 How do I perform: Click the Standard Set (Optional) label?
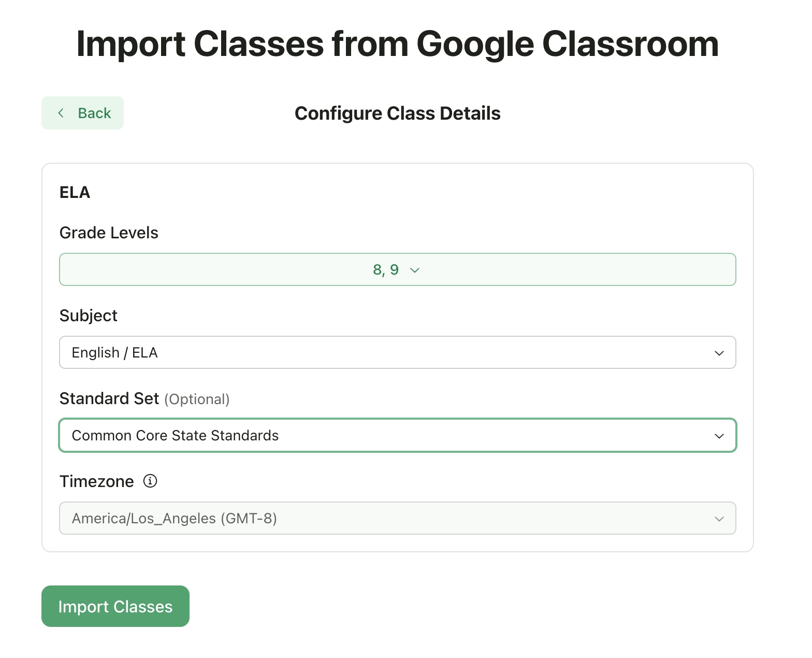pyautogui.click(x=144, y=399)
